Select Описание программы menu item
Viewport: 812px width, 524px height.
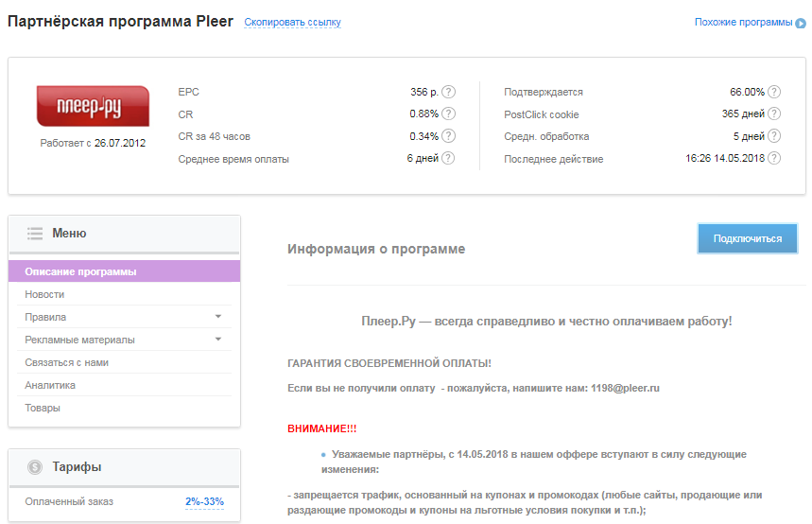(124, 271)
